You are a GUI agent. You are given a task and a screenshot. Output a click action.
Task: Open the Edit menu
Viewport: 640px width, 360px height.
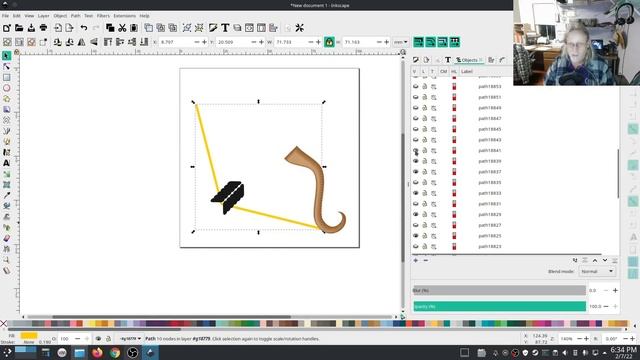17,16
